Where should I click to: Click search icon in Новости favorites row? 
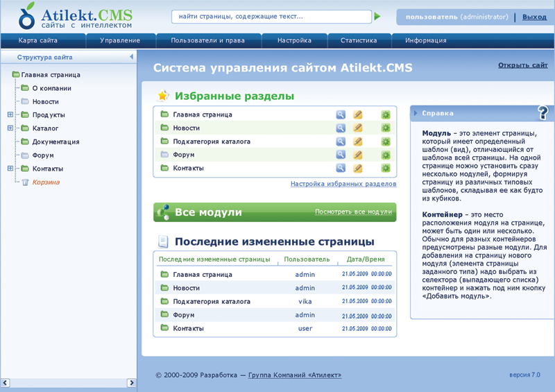click(341, 128)
